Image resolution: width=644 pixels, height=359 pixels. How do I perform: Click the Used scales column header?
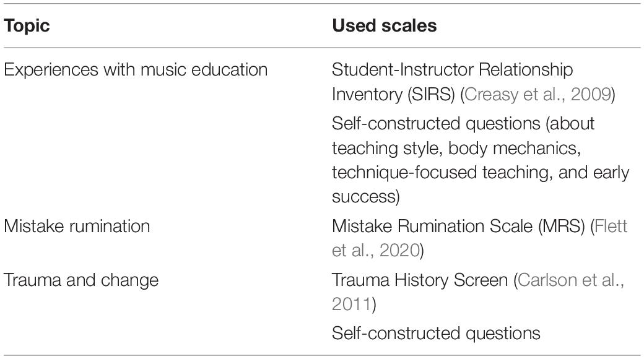[x=384, y=25]
